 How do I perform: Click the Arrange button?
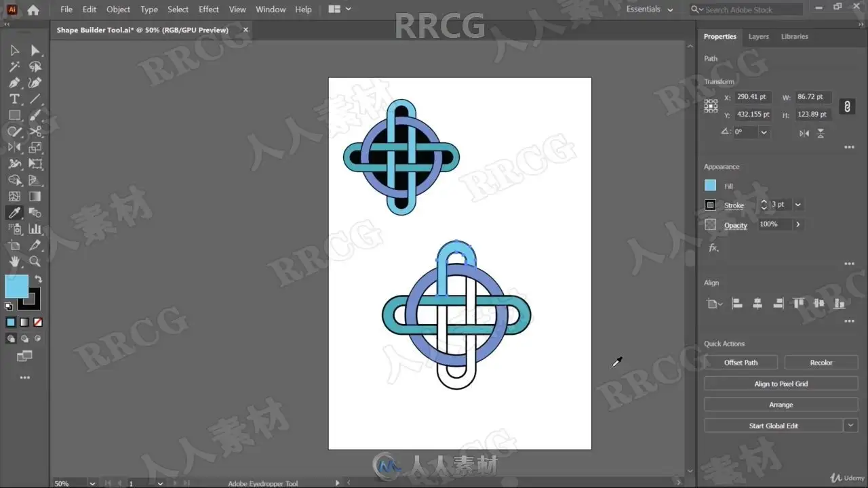[x=781, y=405]
